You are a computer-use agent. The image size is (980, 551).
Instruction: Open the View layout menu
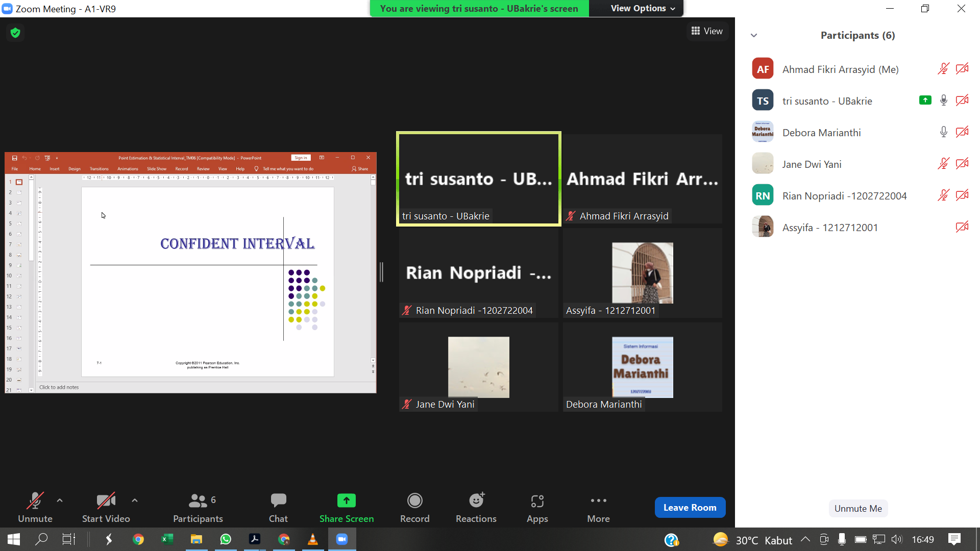coord(707,31)
